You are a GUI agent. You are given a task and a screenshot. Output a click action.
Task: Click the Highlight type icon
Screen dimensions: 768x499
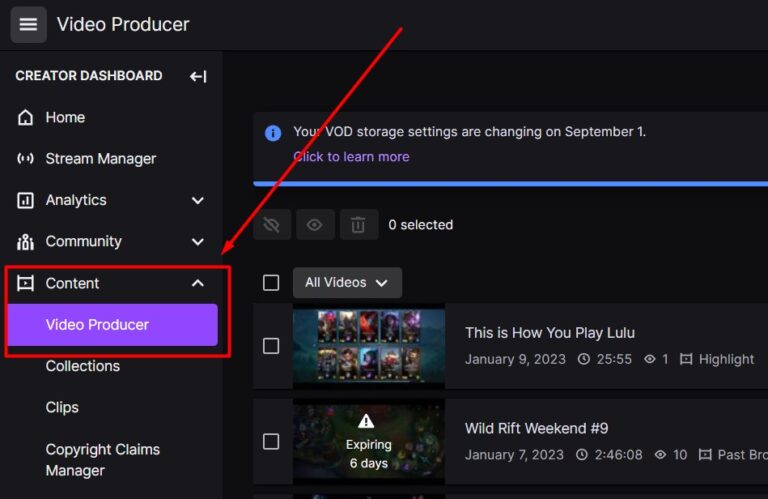pyautogui.click(x=686, y=359)
